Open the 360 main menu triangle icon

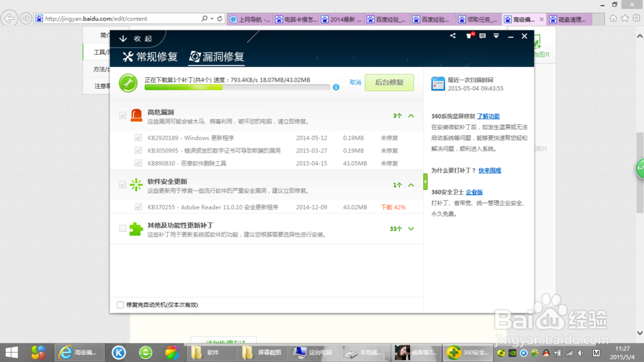[x=496, y=36]
